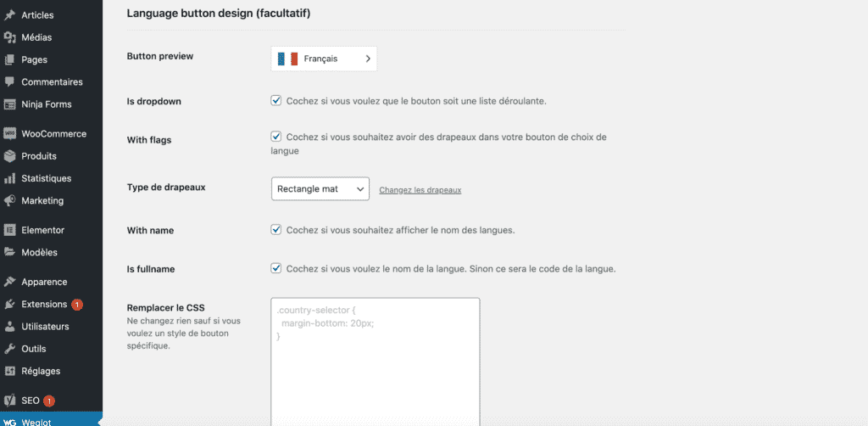Click the Réglages settings icon
Image resolution: width=868 pixels, height=426 pixels.
(9, 371)
